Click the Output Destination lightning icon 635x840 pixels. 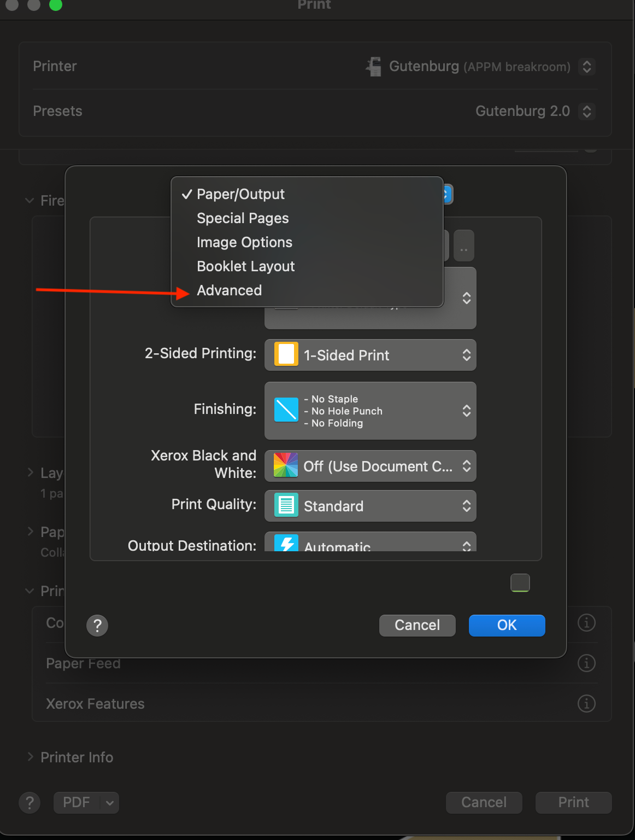[x=286, y=543]
